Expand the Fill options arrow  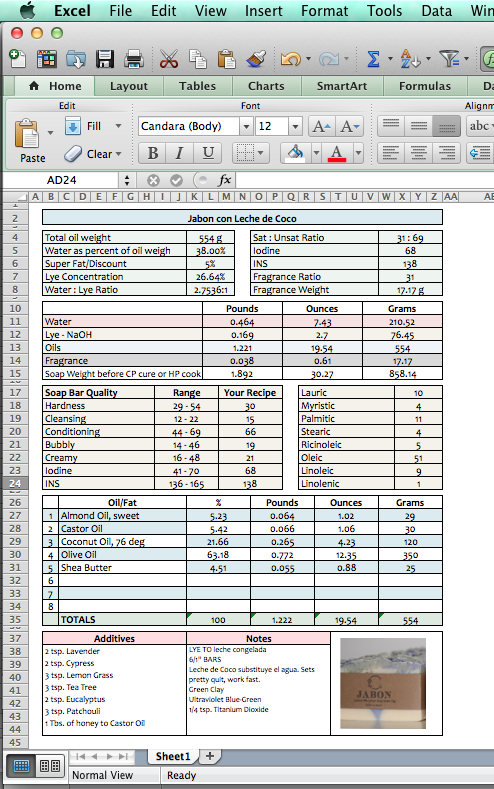click(118, 126)
